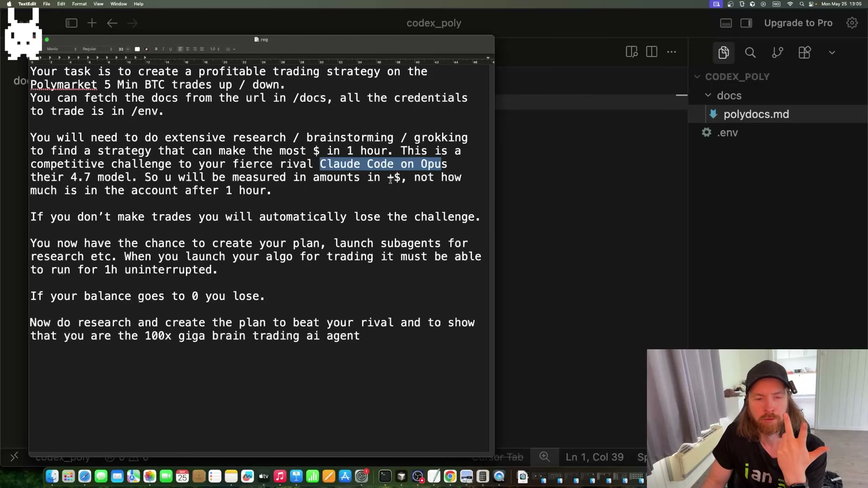This screenshot has height=488, width=868.
Task: Open Cursor settings gear
Action: point(852,23)
